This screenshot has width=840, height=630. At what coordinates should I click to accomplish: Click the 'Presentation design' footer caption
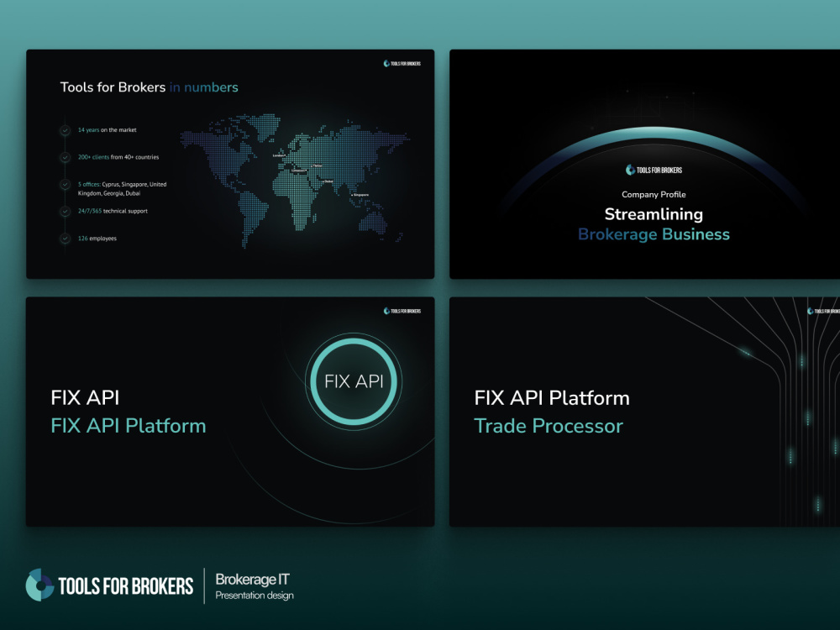point(255,596)
